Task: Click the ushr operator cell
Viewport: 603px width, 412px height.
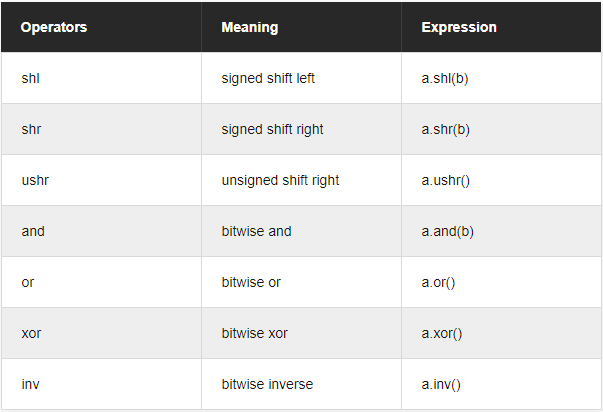Action: [x=34, y=180]
